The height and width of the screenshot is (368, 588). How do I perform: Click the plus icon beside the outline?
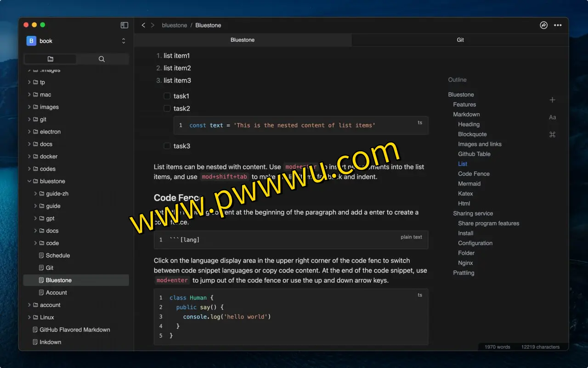coord(552,100)
